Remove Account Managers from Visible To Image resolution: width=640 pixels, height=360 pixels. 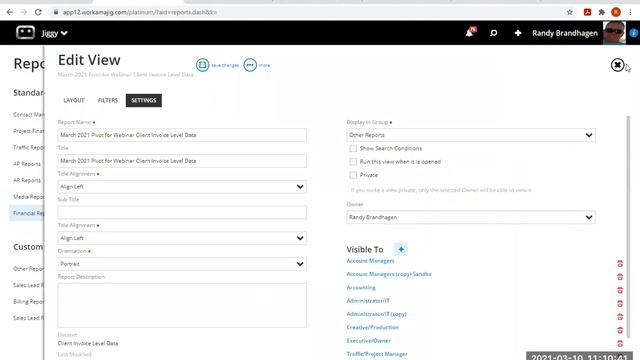click(x=620, y=264)
